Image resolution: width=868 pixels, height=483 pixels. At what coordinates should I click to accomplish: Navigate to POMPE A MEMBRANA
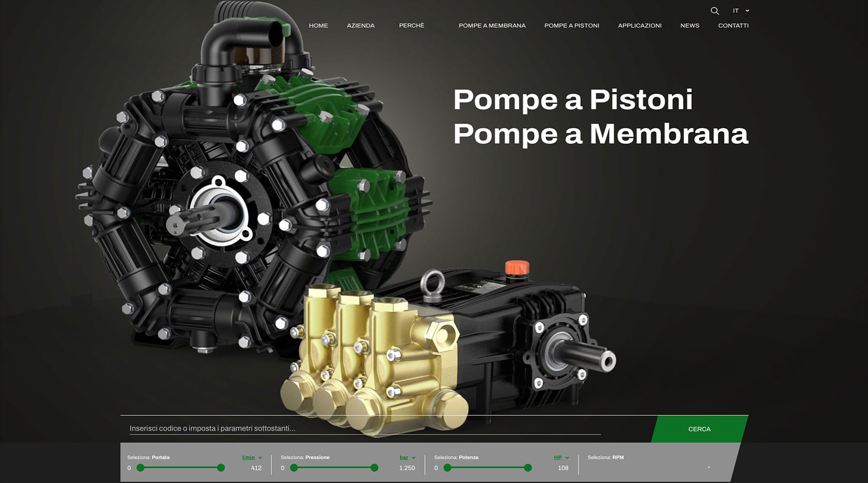492,25
